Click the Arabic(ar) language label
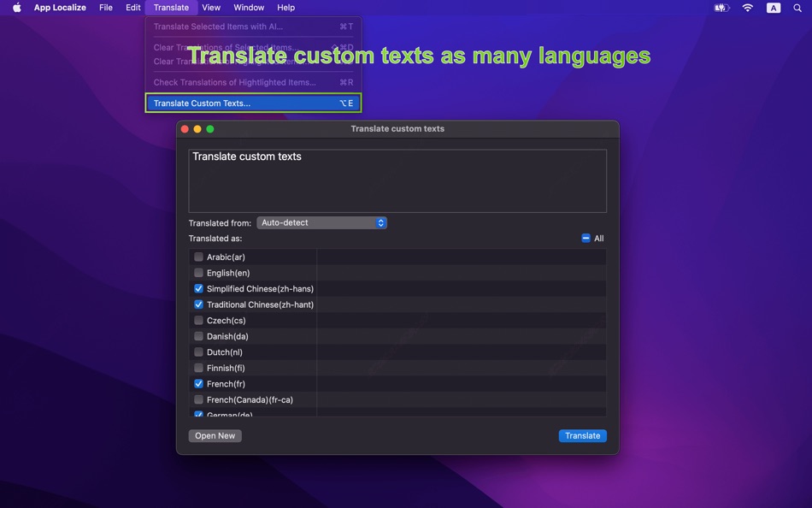 226,257
